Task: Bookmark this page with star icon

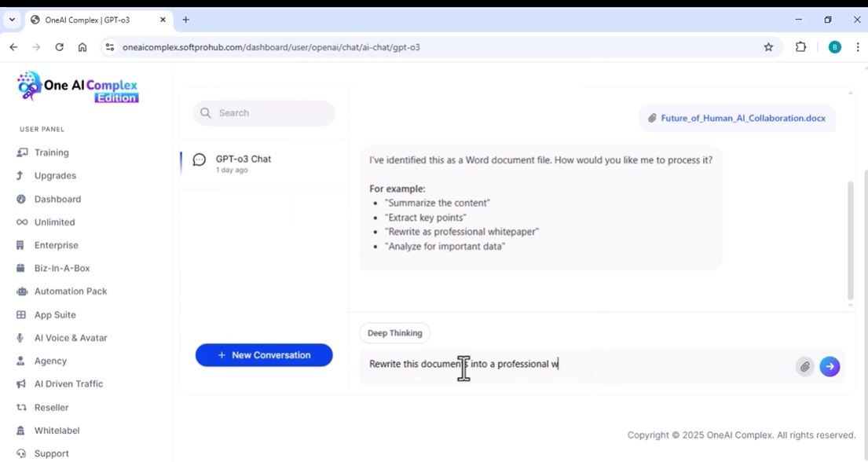Action: point(768,47)
